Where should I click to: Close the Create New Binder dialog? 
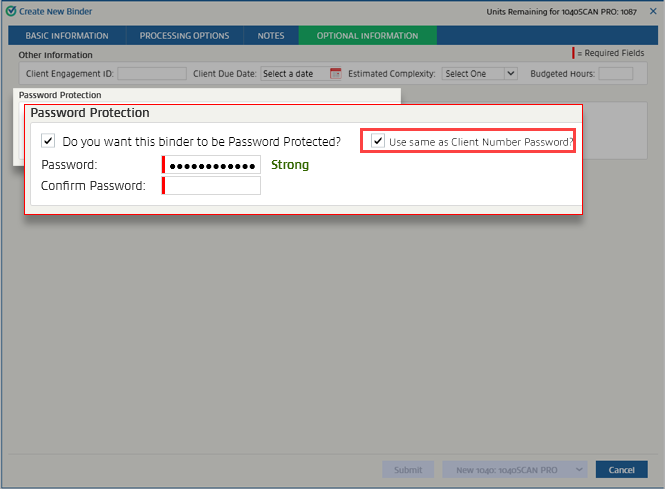click(653, 11)
